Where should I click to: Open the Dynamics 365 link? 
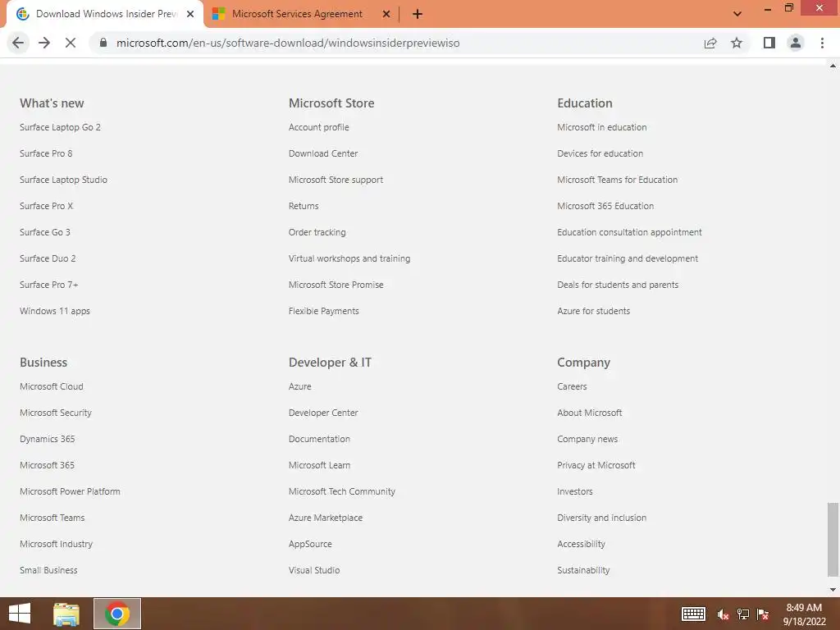click(x=47, y=439)
